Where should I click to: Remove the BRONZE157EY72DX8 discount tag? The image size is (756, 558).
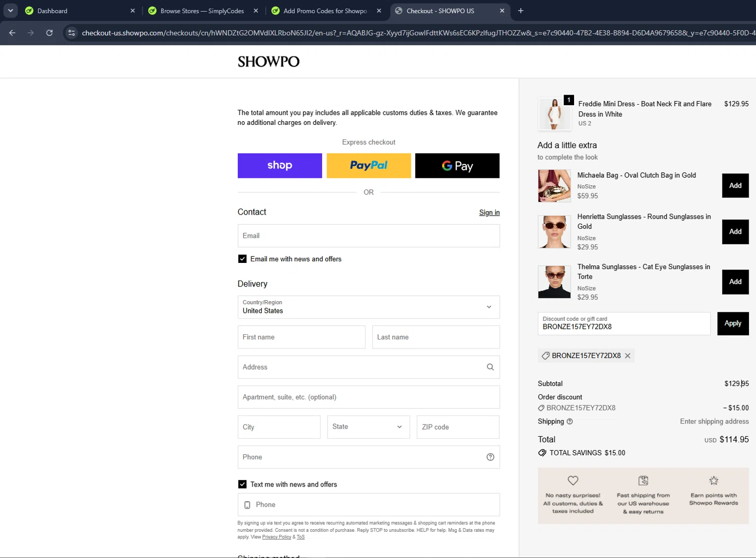pyautogui.click(x=627, y=356)
